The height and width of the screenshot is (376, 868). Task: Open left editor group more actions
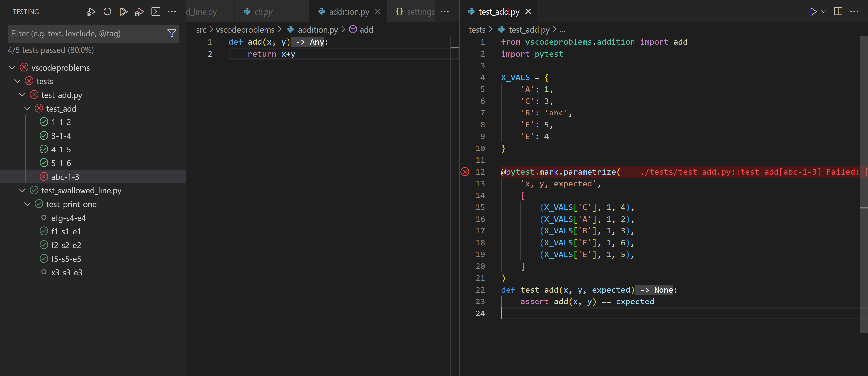[445, 12]
